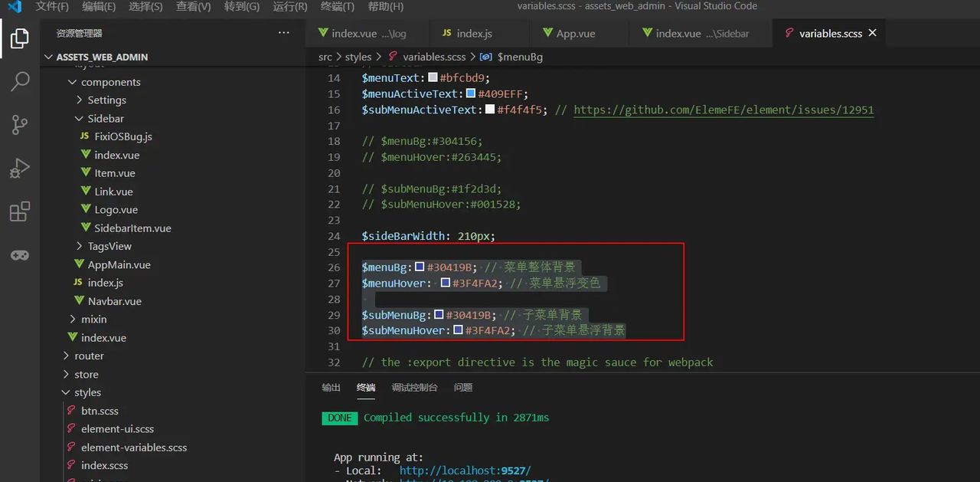Switch to the App.vue tab
980x482 pixels.
575,34
